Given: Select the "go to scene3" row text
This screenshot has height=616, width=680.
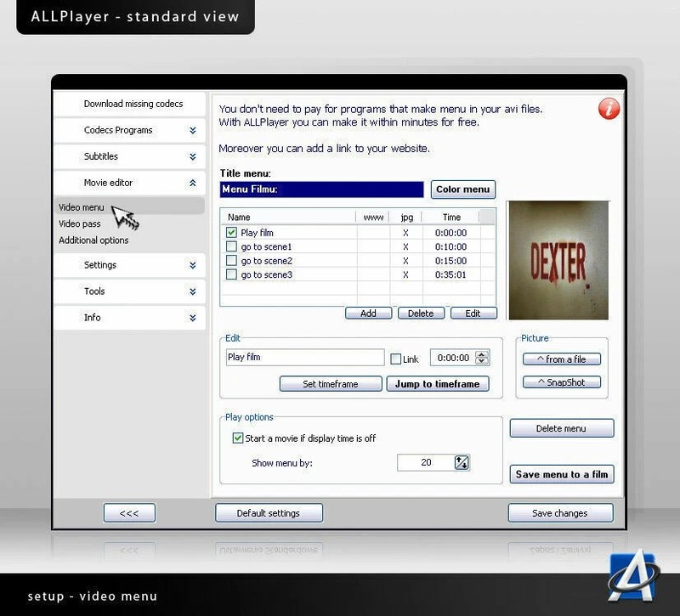Looking at the screenshot, I should click(x=266, y=274).
